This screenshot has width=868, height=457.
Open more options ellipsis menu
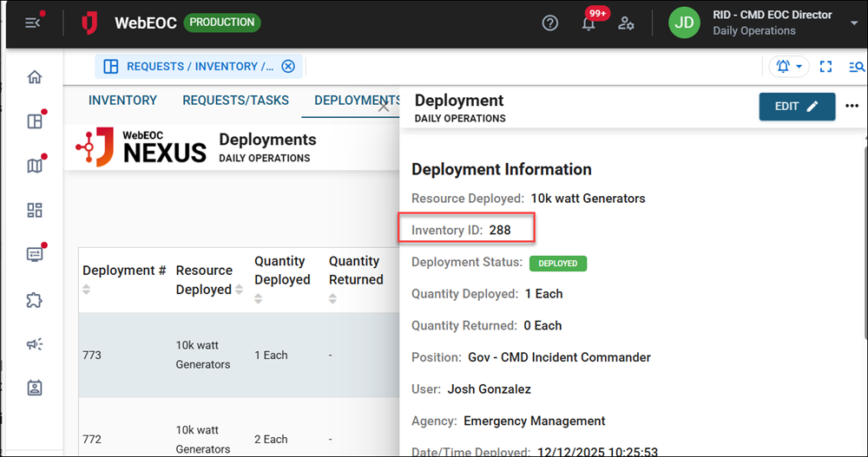[852, 107]
